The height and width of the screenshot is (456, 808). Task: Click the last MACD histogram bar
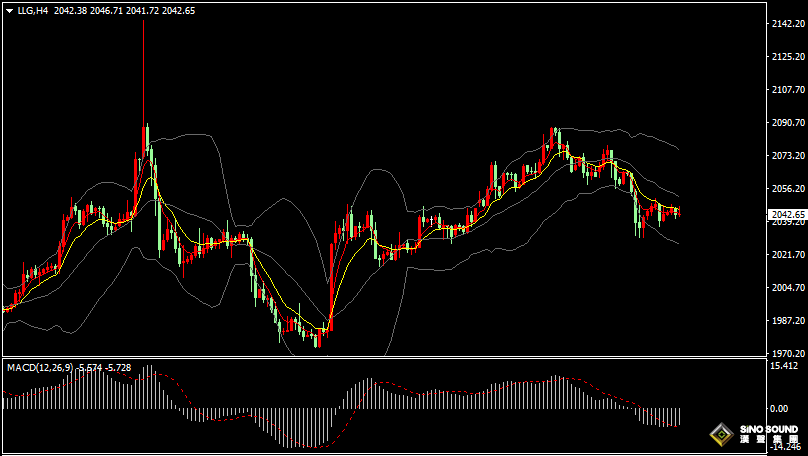tap(679, 416)
